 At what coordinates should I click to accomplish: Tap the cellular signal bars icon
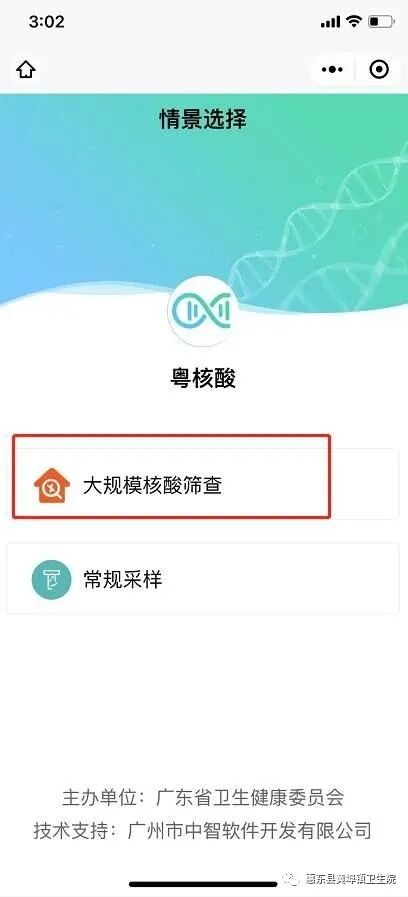click(331, 22)
